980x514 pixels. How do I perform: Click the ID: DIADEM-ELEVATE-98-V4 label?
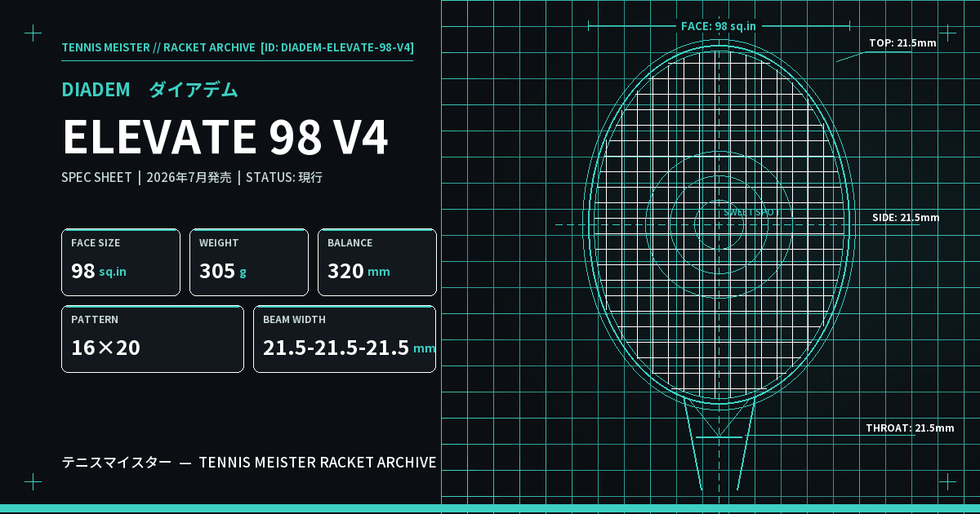[x=336, y=47]
